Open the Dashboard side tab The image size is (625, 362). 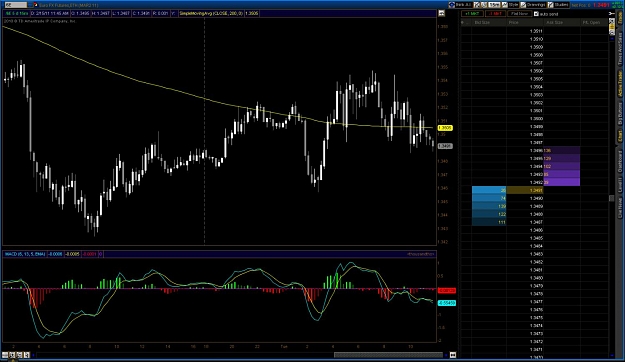tap(620, 161)
